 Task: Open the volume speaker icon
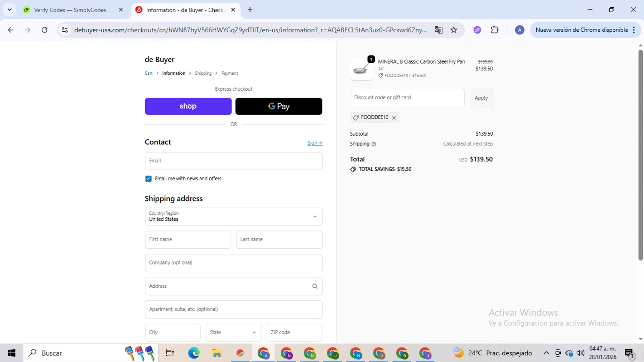pos(580,353)
